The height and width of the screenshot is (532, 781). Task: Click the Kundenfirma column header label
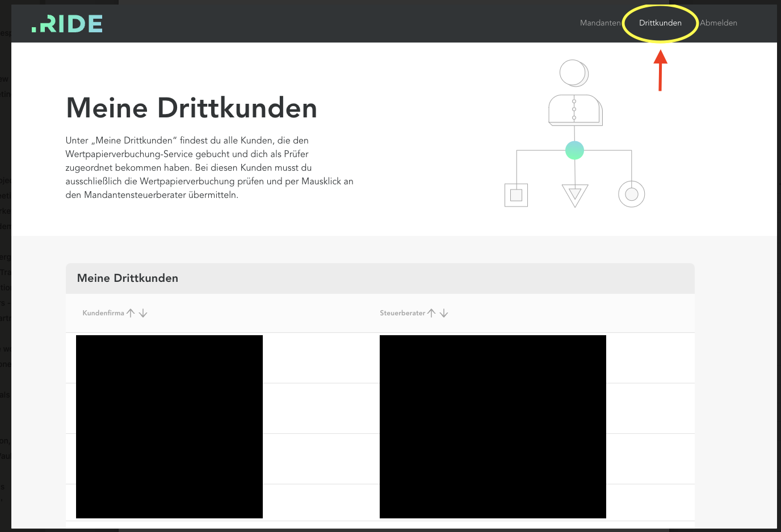pos(103,313)
